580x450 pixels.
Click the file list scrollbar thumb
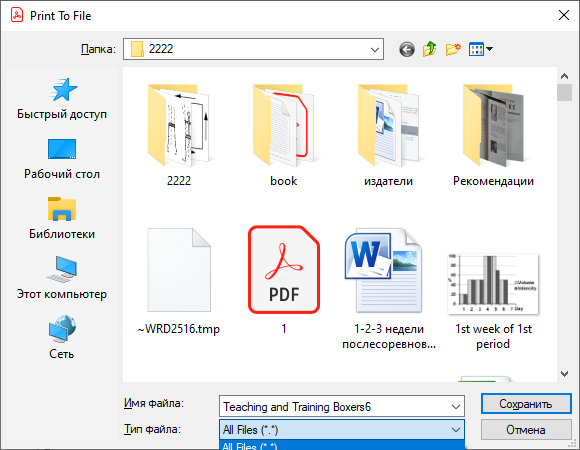coord(564,92)
